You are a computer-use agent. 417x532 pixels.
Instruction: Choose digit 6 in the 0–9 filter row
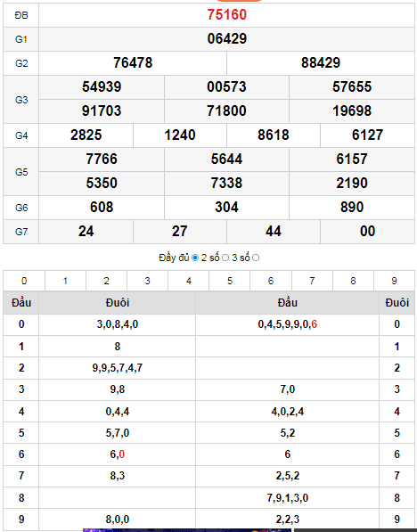[x=270, y=281]
